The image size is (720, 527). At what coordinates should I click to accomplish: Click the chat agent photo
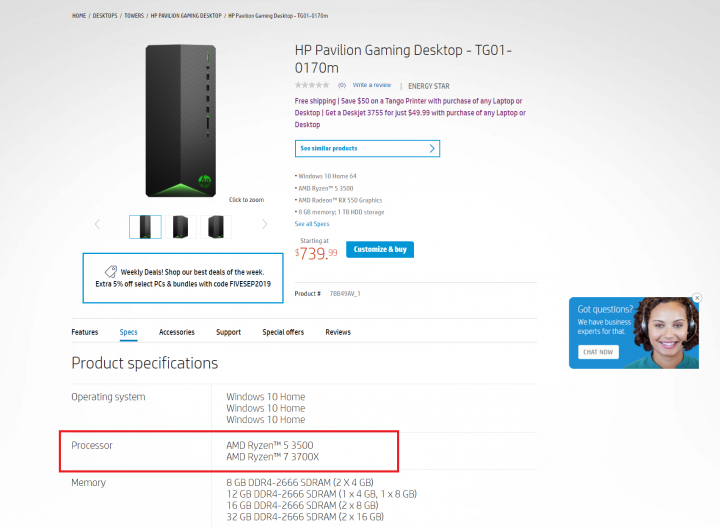click(x=666, y=333)
